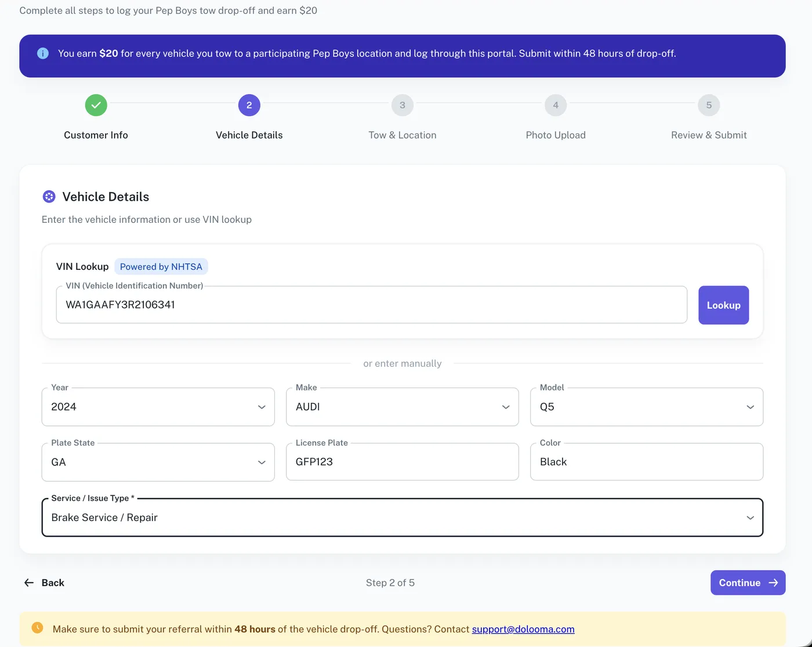Go to Customer Info step label
Viewport: 812px width, 647px height.
(96, 135)
